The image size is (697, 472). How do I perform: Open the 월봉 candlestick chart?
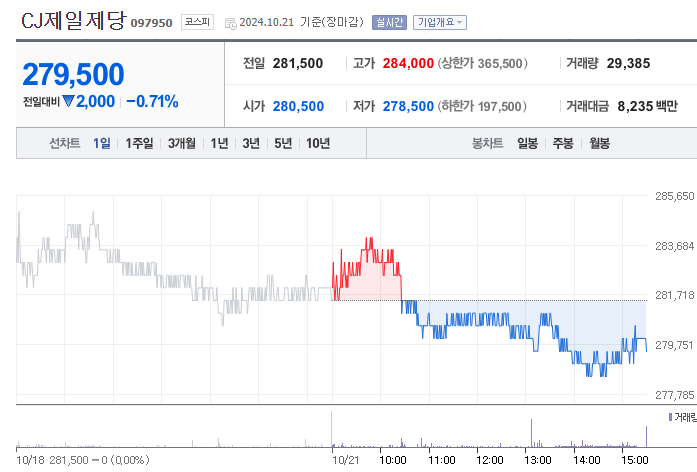[x=599, y=143]
